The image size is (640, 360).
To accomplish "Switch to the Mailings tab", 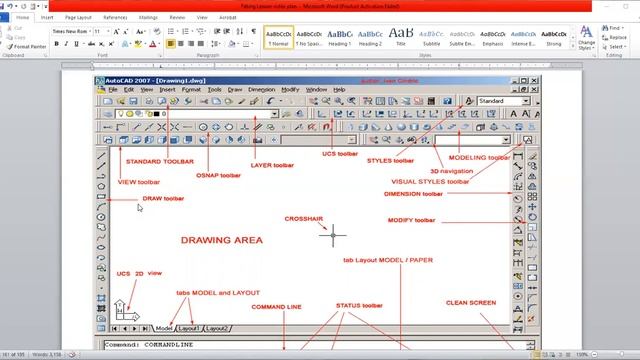I will [148, 18].
